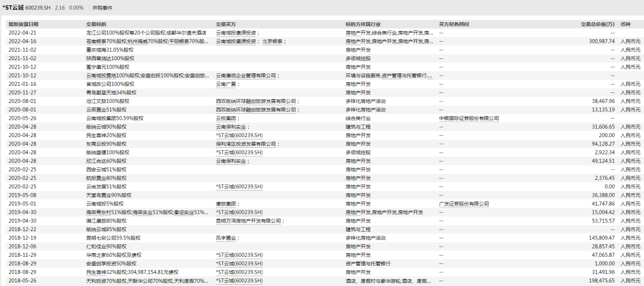This screenshot has height=286, width=644.
Task: Click the 西安云城51%股权 target cell
Action: 106,169
